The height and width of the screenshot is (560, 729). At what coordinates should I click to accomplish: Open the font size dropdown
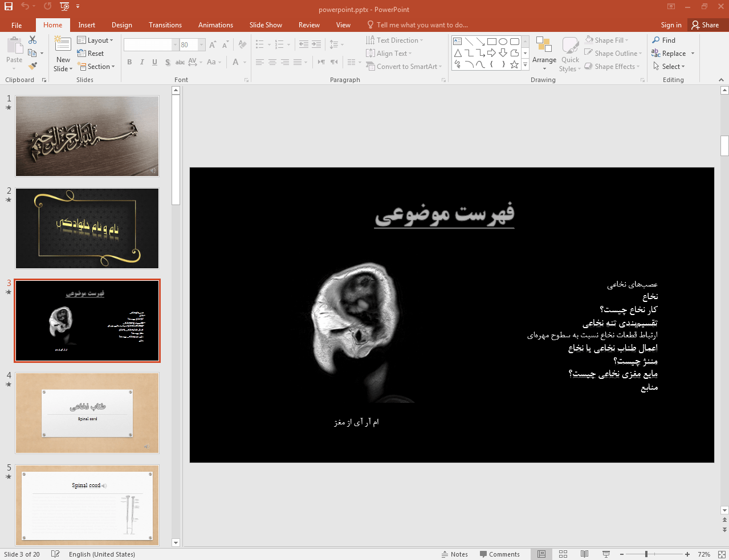(x=201, y=44)
